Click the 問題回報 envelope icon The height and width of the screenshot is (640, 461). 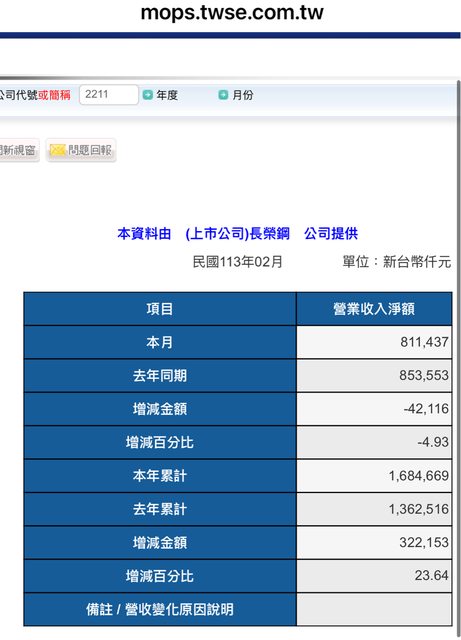click(58, 150)
